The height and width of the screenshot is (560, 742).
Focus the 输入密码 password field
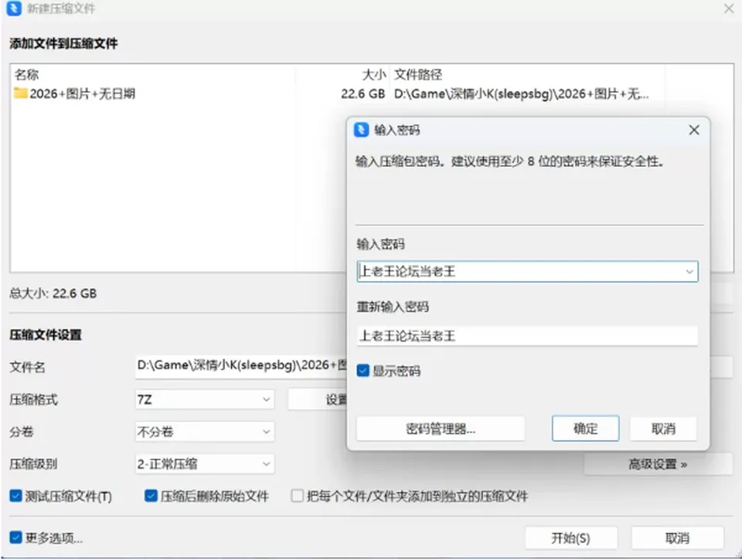pos(527,271)
